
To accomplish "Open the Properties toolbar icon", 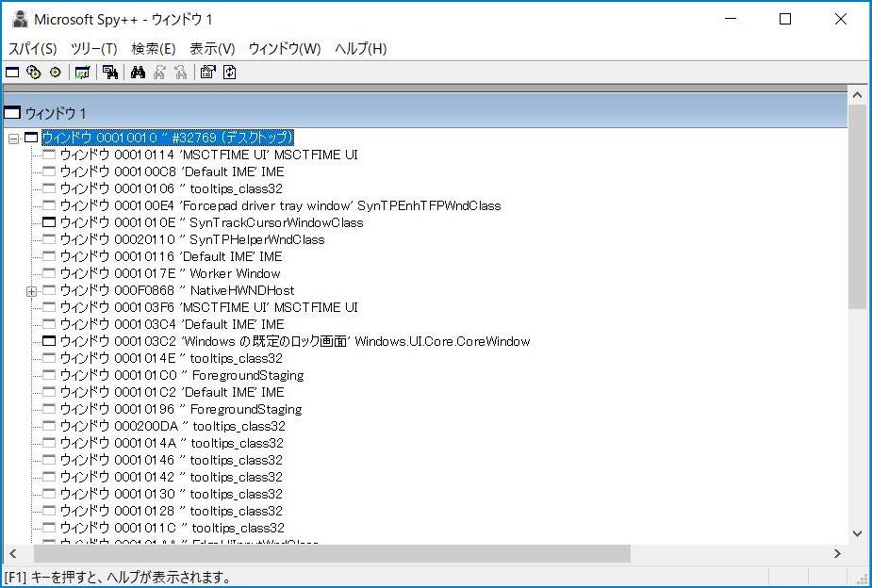I will click(208, 73).
